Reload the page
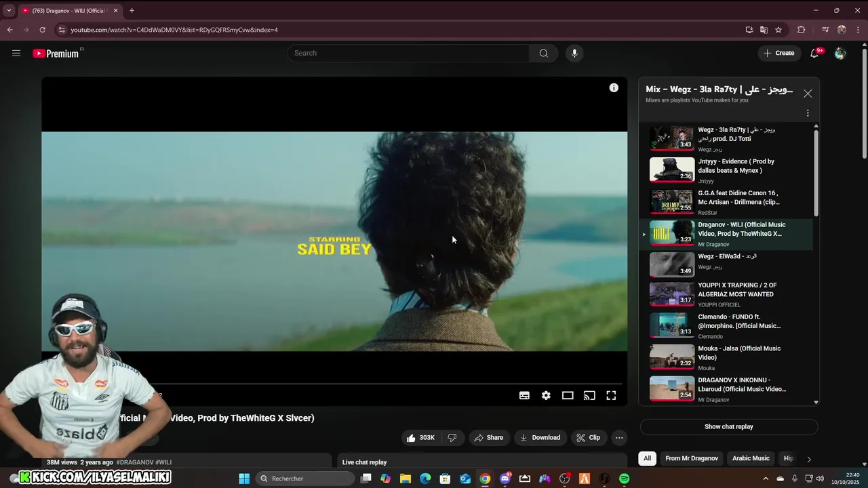Screen dimensions: 868x488 [42, 30]
